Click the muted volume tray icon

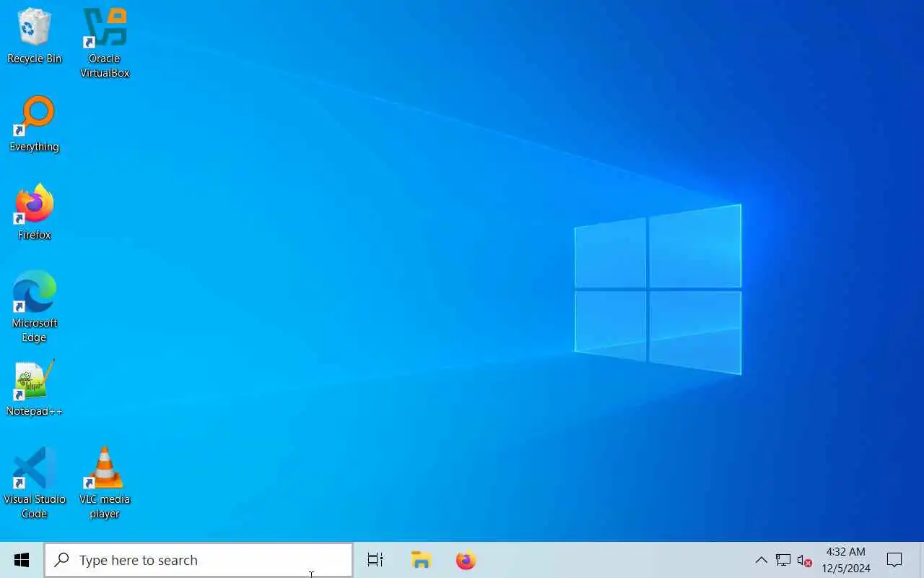pos(804,560)
